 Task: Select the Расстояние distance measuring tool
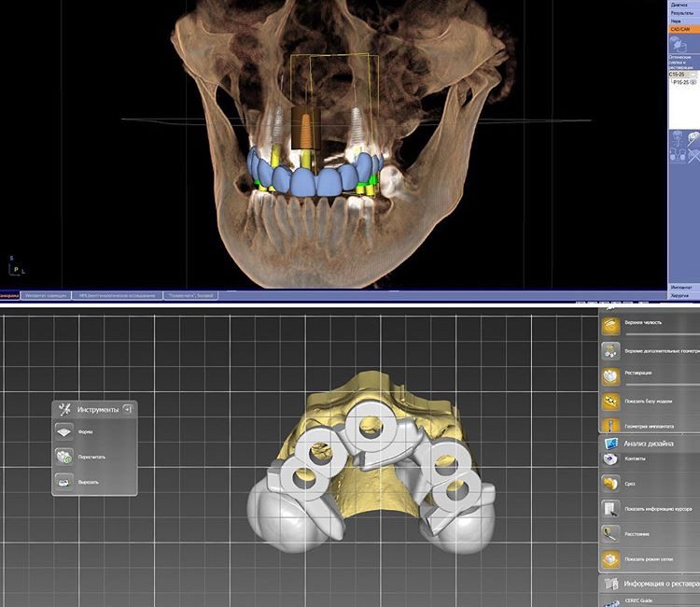coord(610,534)
